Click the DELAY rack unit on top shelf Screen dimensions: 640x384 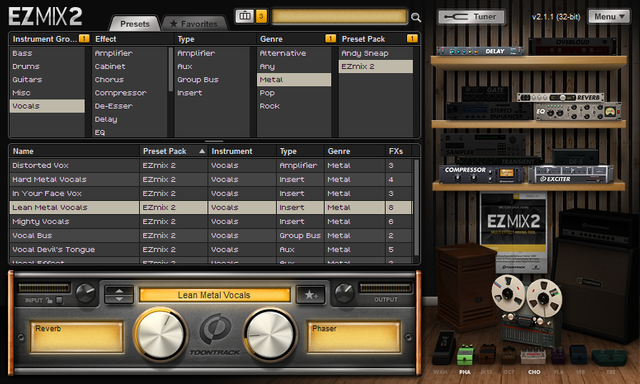[481, 51]
